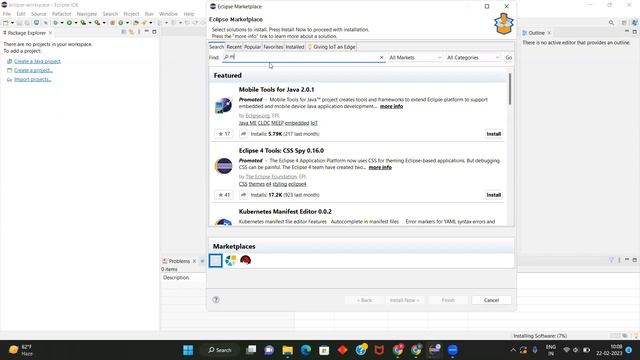Install Mobile Tools for Java 2.0.1
Viewport: 640px width, 360px height.
pyautogui.click(x=493, y=134)
